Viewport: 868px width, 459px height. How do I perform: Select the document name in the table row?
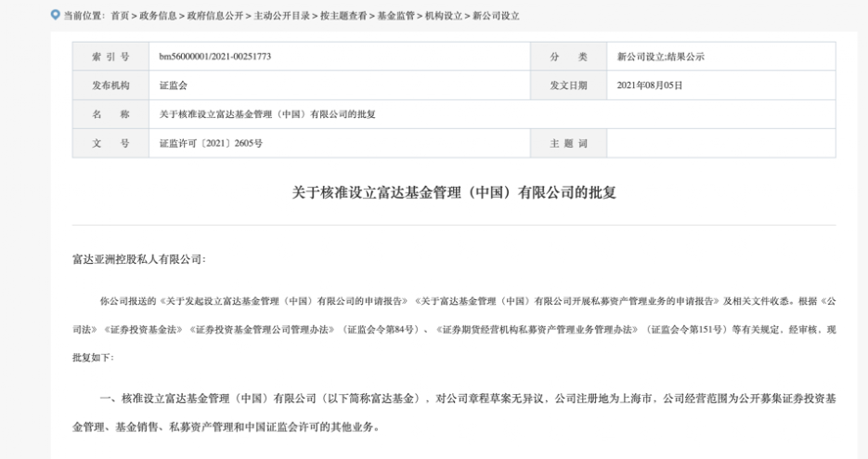(267, 114)
